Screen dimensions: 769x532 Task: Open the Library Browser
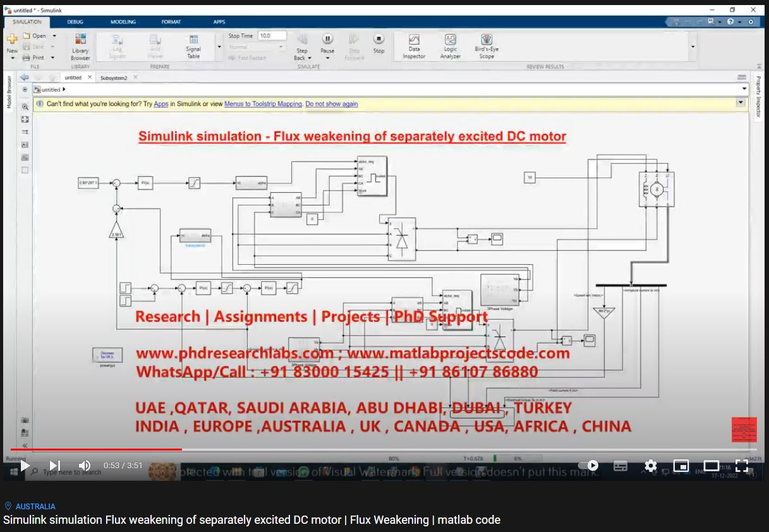[x=80, y=47]
